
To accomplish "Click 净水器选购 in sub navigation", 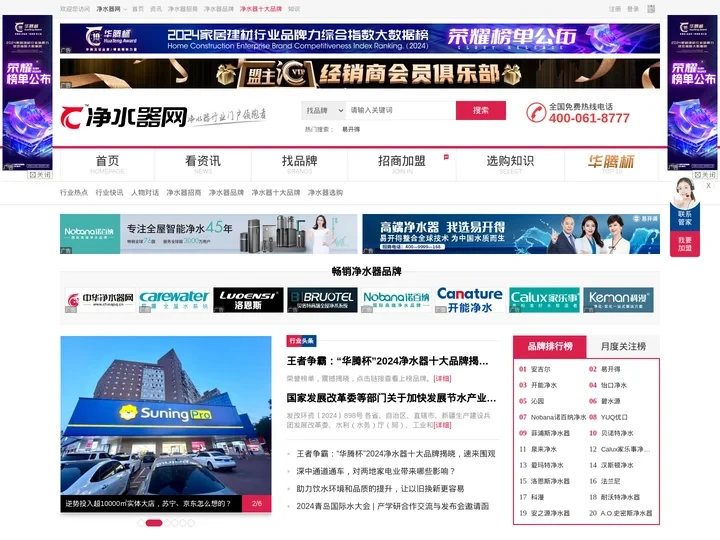I will tap(325, 192).
